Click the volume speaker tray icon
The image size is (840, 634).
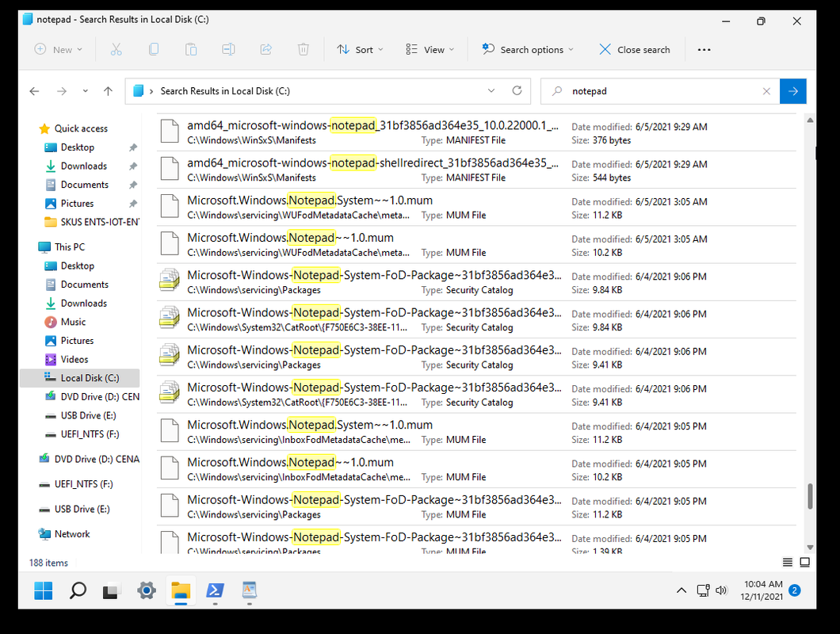tap(722, 590)
